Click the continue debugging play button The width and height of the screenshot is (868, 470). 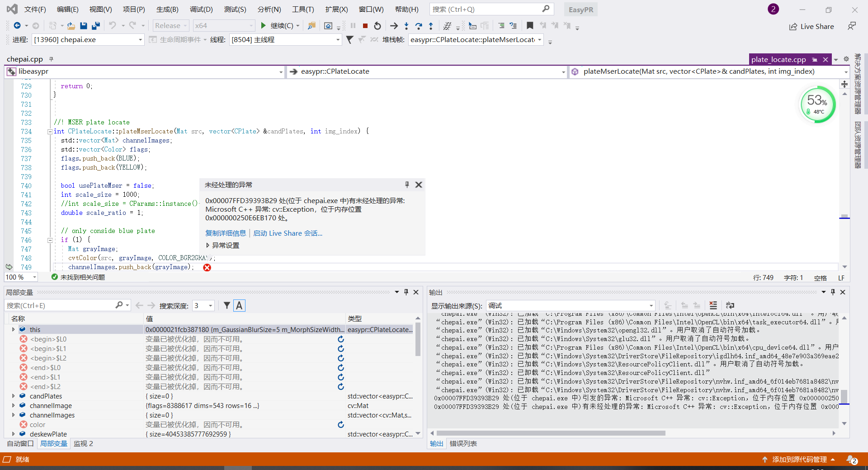tap(263, 26)
